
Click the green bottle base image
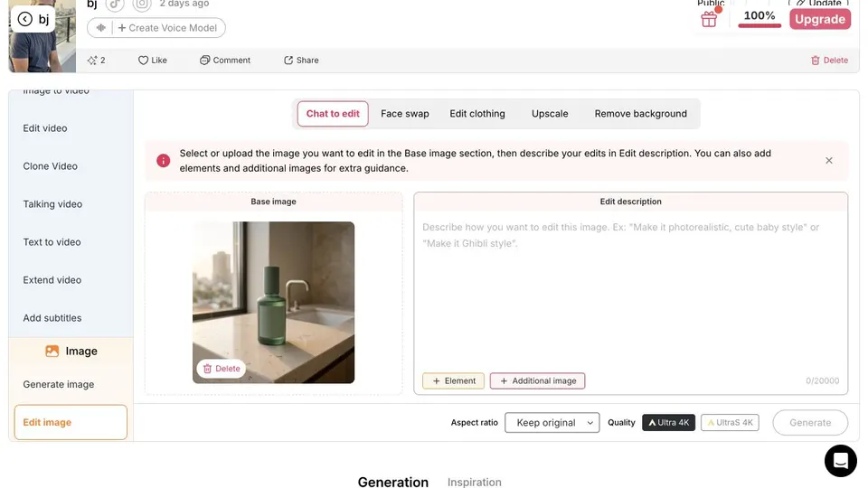point(273,302)
